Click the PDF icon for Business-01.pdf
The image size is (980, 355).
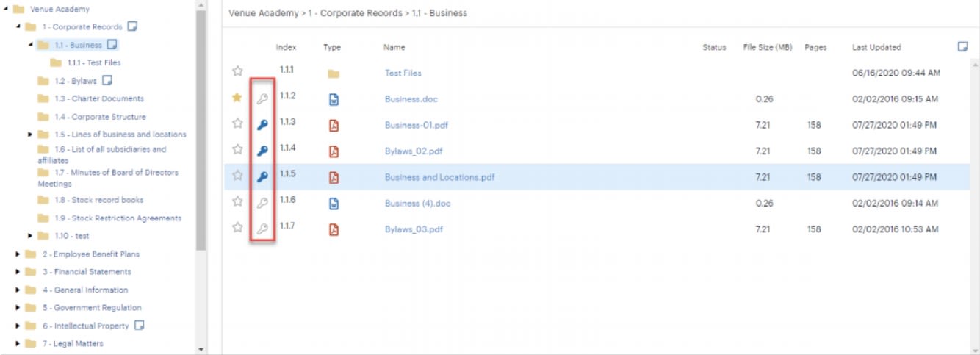334,125
